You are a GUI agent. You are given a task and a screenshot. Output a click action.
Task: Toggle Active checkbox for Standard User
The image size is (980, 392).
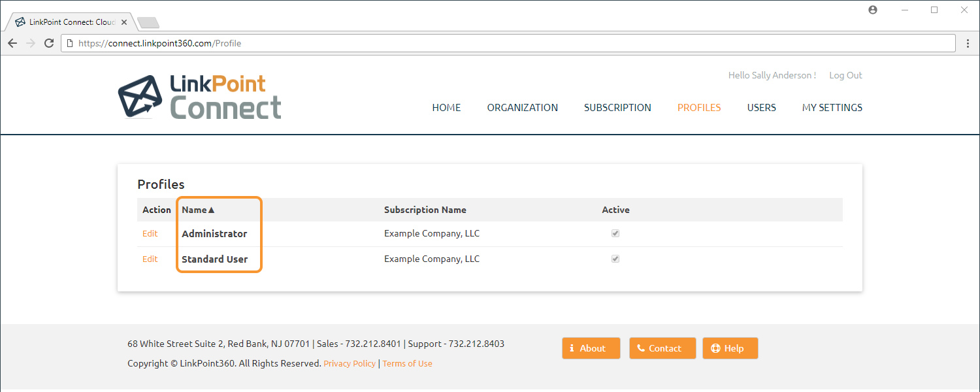click(x=615, y=259)
